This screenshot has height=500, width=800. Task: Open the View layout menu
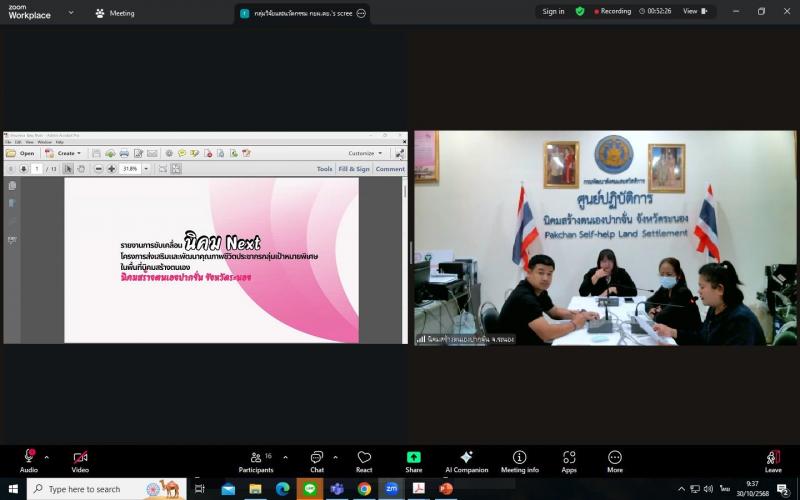(x=695, y=11)
